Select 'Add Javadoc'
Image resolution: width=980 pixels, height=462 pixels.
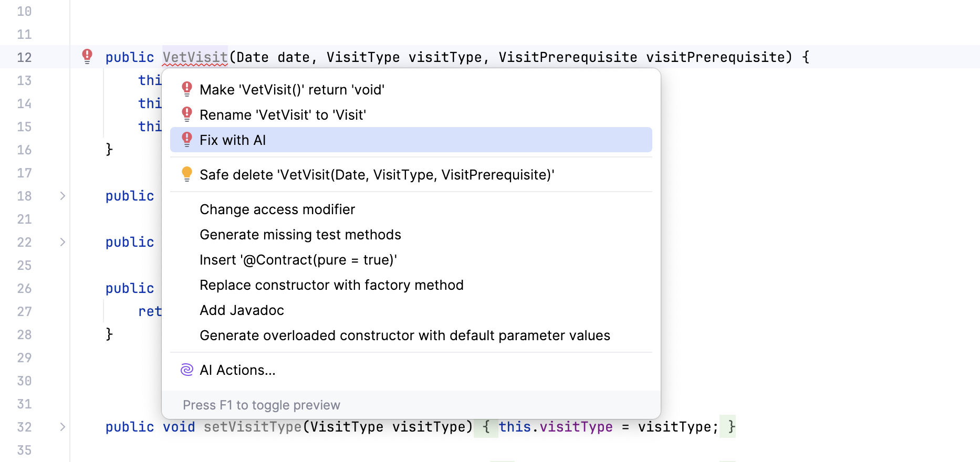pos(241,310)
